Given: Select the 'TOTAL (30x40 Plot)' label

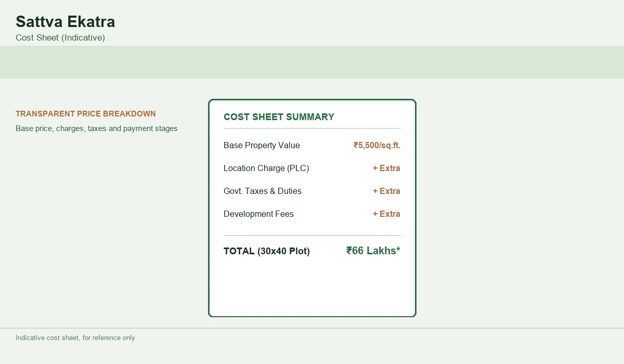Looking at the screenshot, I should [x=267, y=251].
